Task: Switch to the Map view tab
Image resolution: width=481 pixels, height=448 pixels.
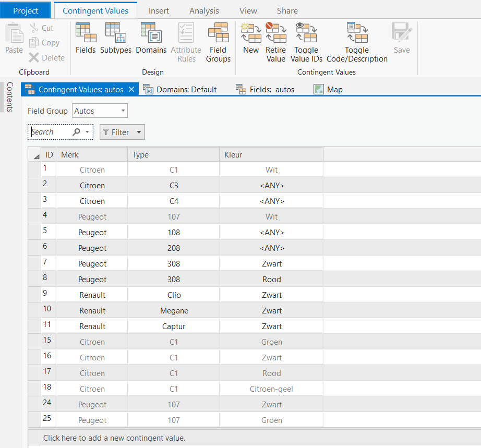Action: [328, 90]
